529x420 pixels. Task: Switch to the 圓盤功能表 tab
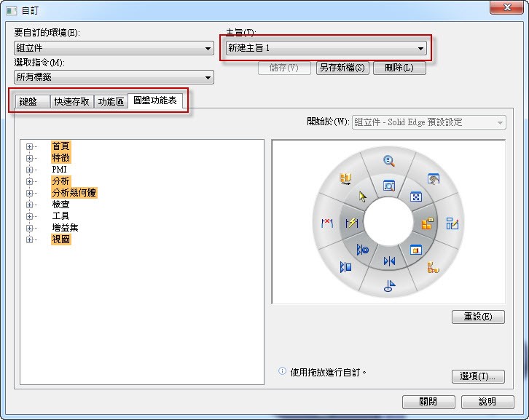tap(155, 100)
